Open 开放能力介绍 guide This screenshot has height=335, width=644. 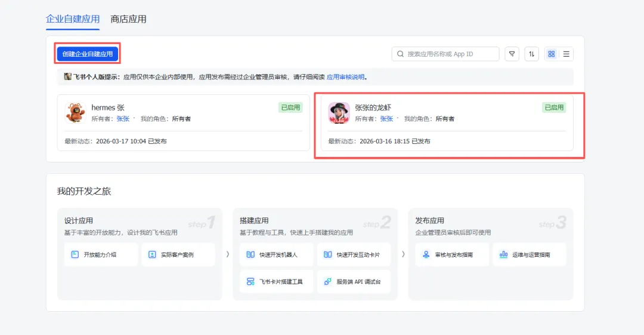tap(101, 255)
